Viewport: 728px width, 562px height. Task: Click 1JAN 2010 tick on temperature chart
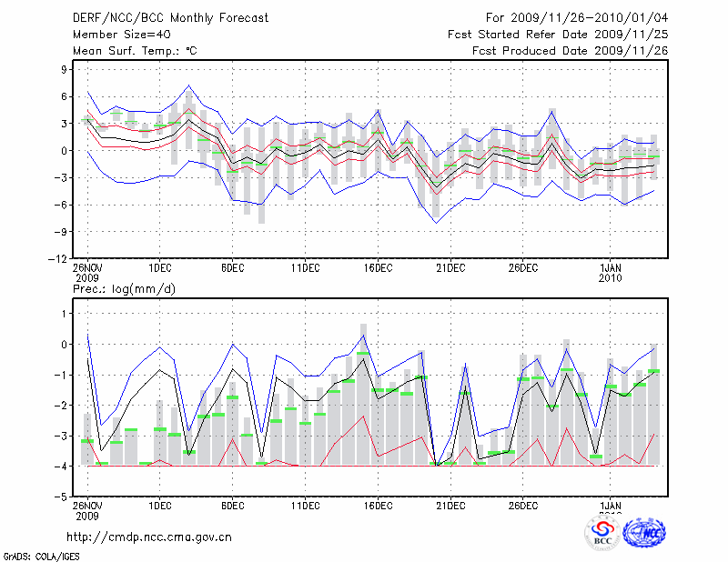click(x=612, y=272)
